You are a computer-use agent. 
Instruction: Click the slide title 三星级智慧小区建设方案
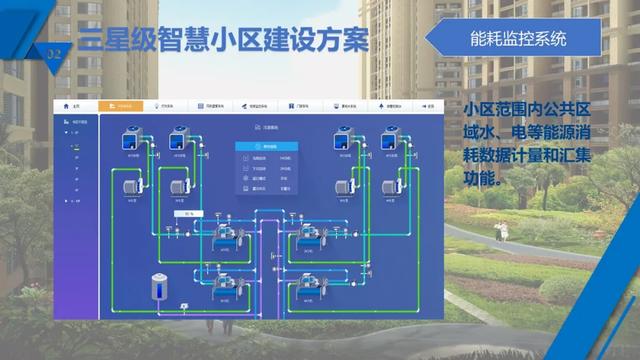pos(223,40)
